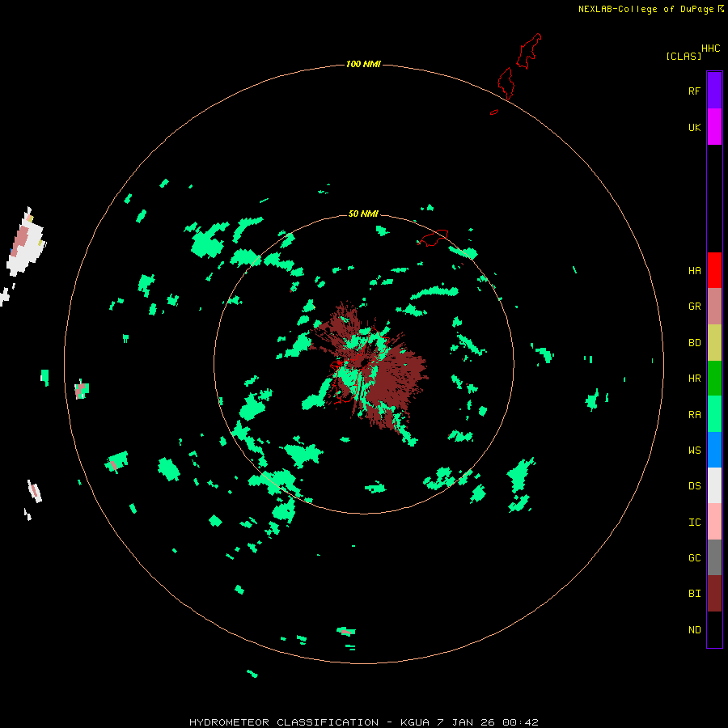Viewport: 728px width, 728px height.
Task: Click the BD legend label
Action: pos(694,343)
